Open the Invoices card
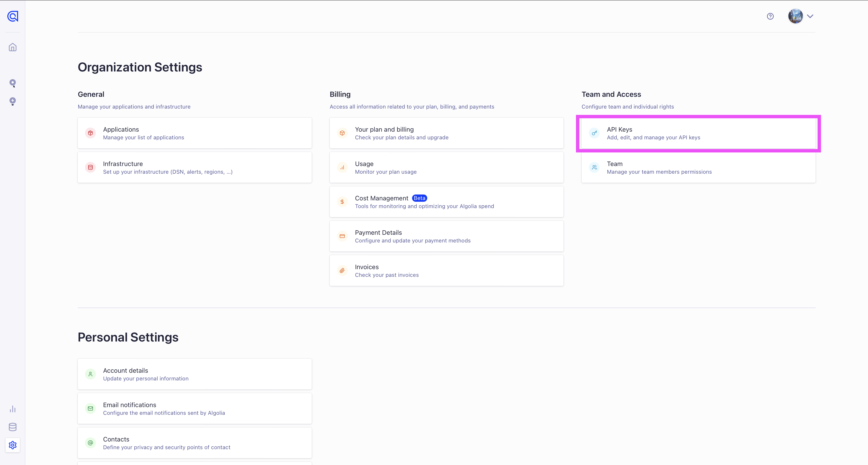The image size is (868, 465). 446,271
